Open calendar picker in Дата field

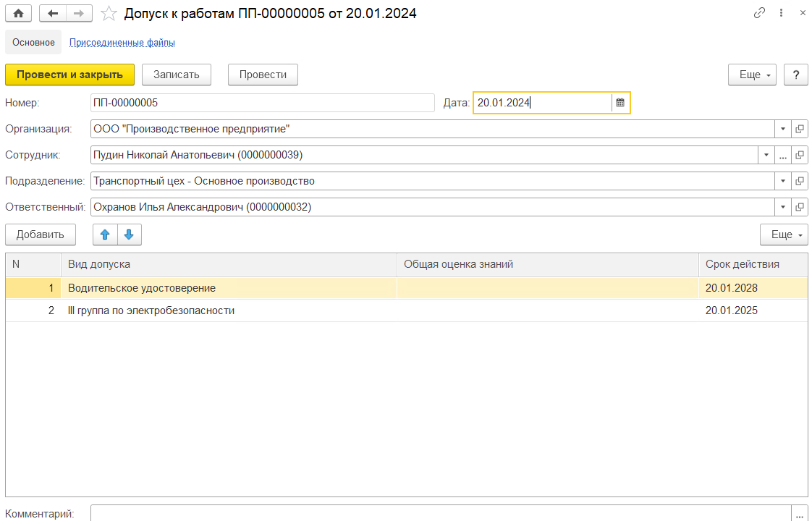click(x=620, y=103)
